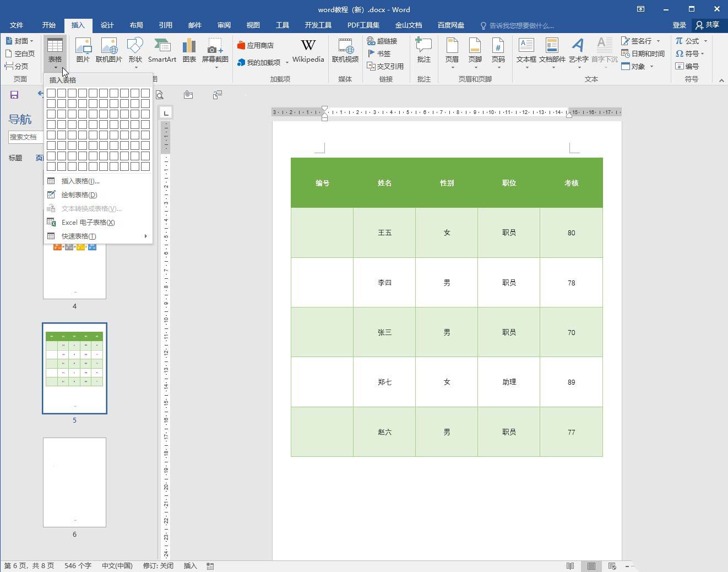The width and height of the screenshot is (728, 572).
Task: Click 登录 to sign in
Action: 679,25
